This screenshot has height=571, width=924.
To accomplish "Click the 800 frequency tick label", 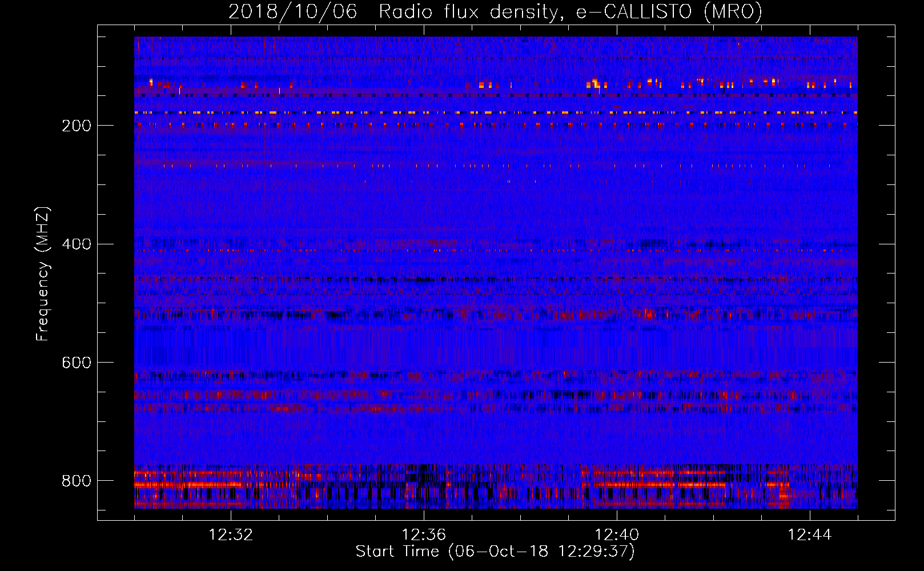I will 77,481.
